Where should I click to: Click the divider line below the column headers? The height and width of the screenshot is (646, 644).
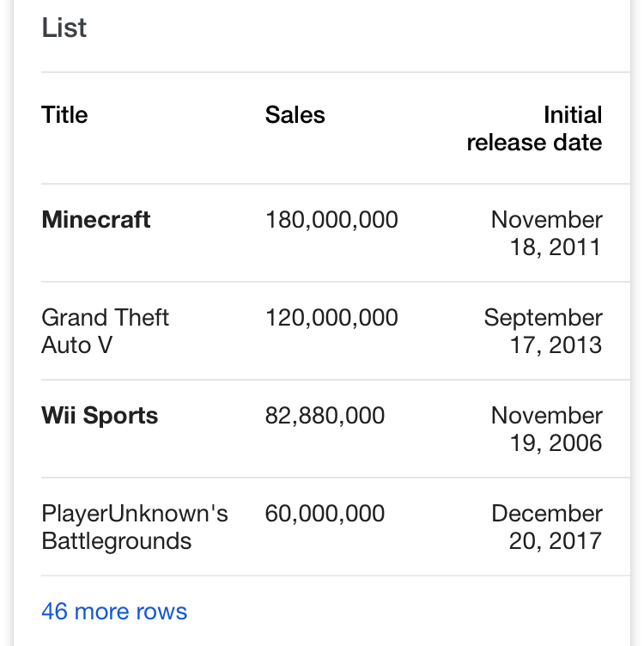[x=335, y=184]
